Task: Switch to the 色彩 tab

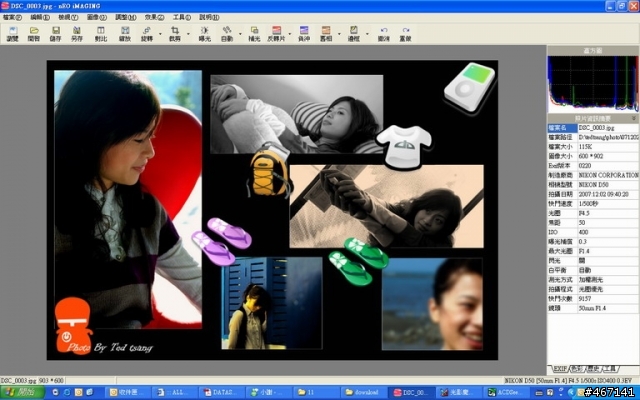Action: pos(577,369)
